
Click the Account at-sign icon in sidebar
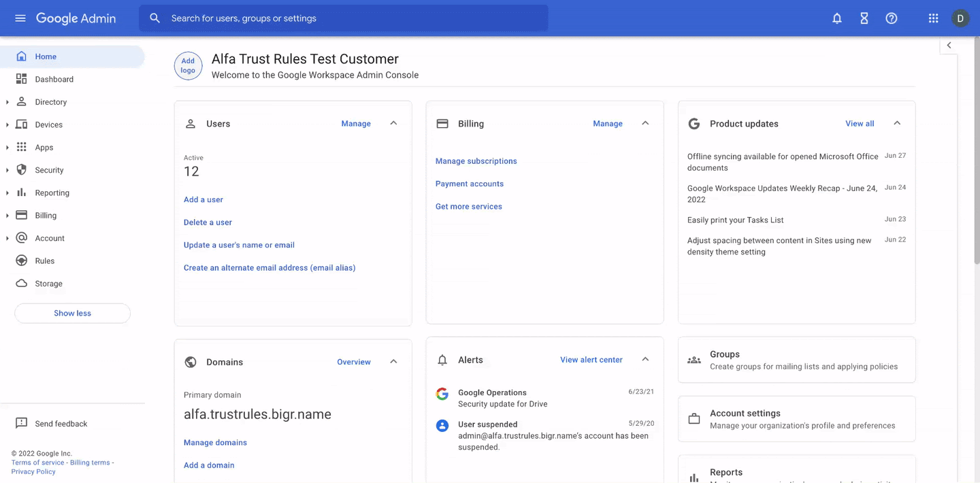coord(22,238)
